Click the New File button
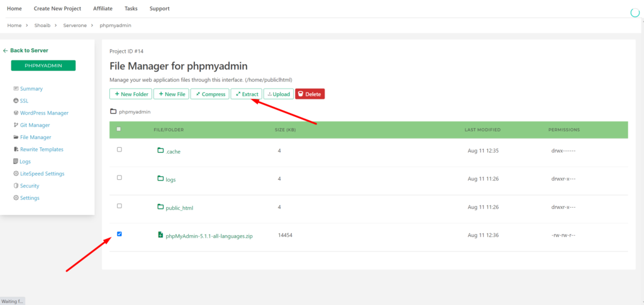This screenshot has height=305, width=644. point(171,94)
